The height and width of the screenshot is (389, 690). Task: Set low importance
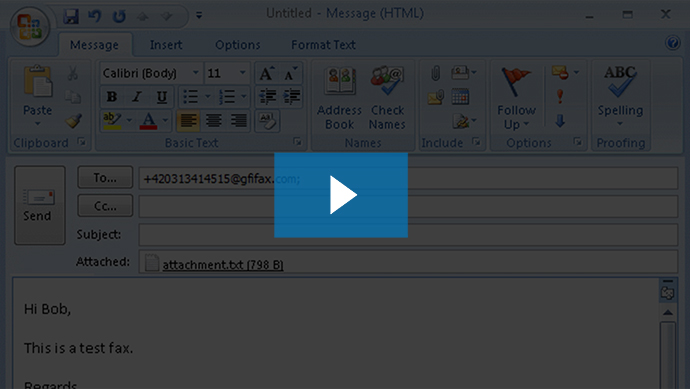pos(560,121)
